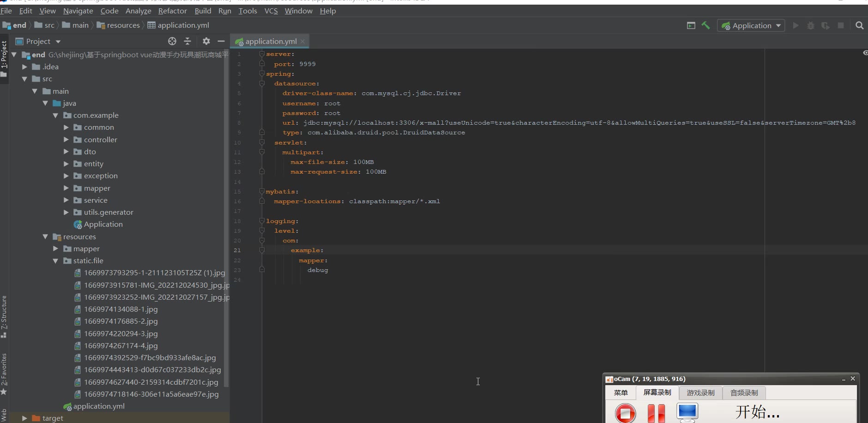The width and height of the screenshot is (868, 423).
Task: Click Collapse All icon in Project panel
Action: (187, 41)
